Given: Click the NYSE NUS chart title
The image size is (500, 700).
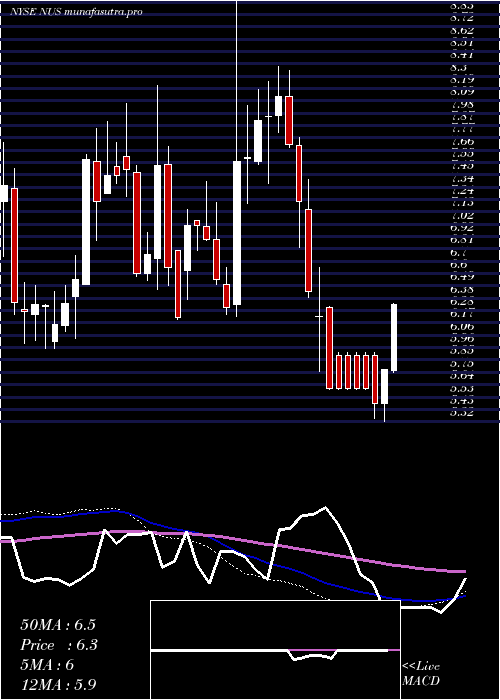Looking at the screenshot, I should click(76, 12).
